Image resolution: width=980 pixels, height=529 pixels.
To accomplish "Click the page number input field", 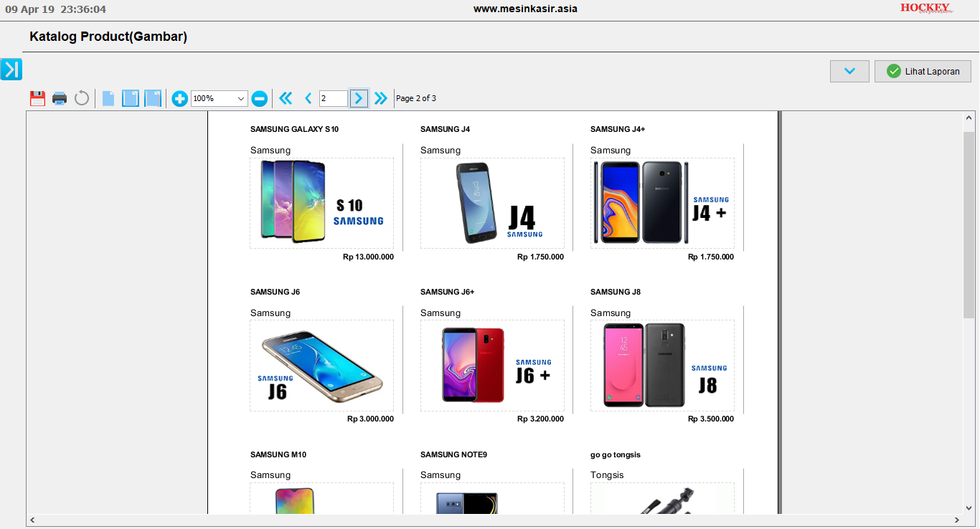I will pos(333,98).
